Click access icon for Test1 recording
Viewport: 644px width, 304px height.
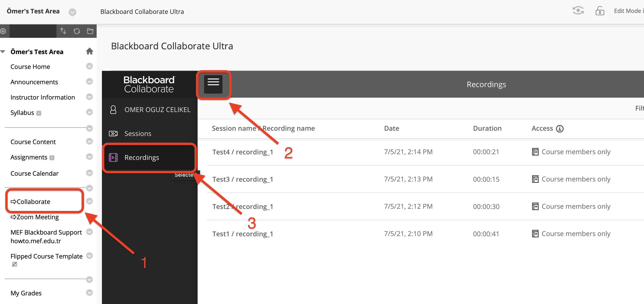[535, 234]
